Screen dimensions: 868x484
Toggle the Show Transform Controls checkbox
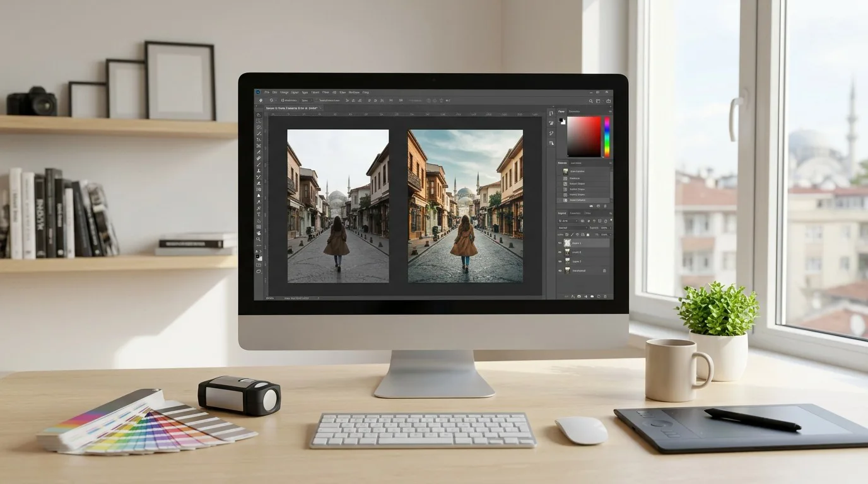[x=317, y=100]
